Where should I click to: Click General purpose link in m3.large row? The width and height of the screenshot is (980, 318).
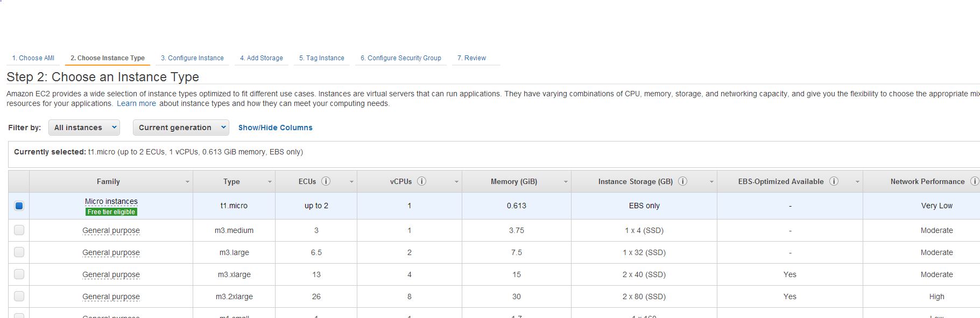point(111,252)
